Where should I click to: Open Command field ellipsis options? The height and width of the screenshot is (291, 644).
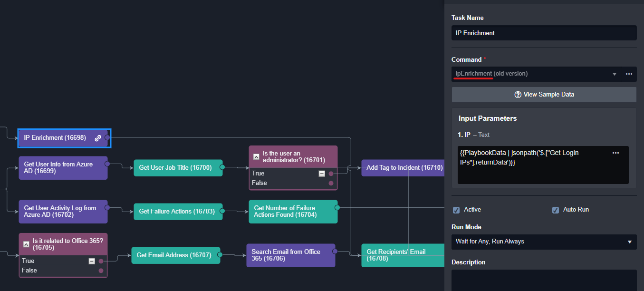point(629,74)
